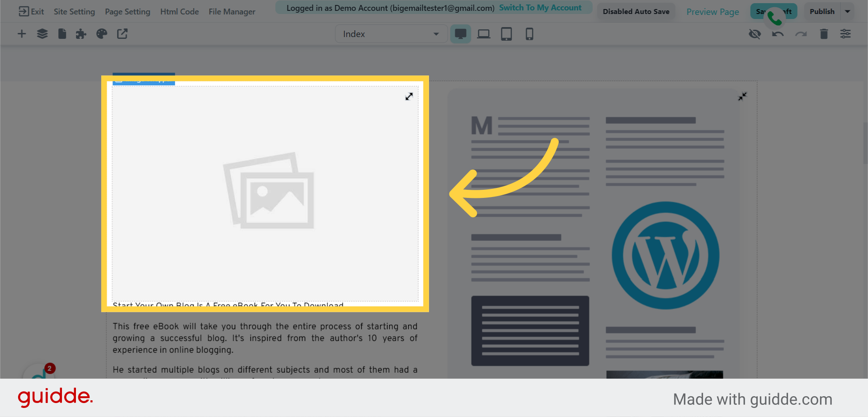Select the mobile phone device view
Image resolution: width=868 pixels, height=417 pixels.
pyautogui.click(x=529, y=34)
